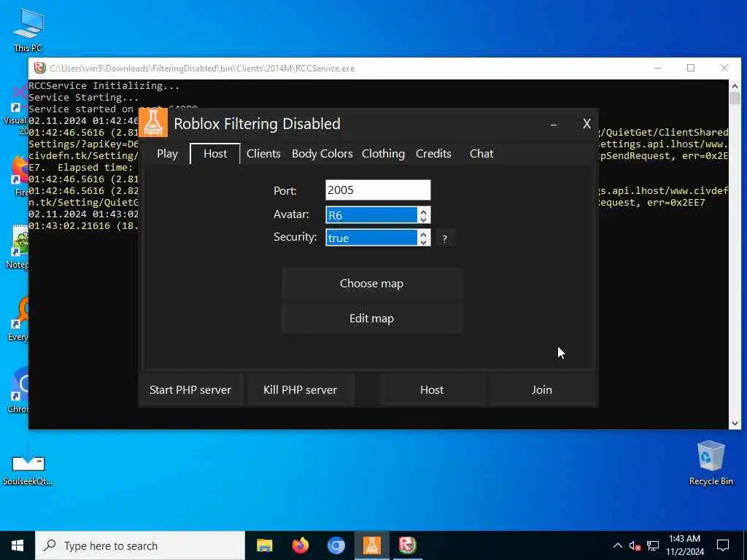Viewport: 747px width, 560px height.
Task: Go to the Body Colors tab
Action: 322,154
